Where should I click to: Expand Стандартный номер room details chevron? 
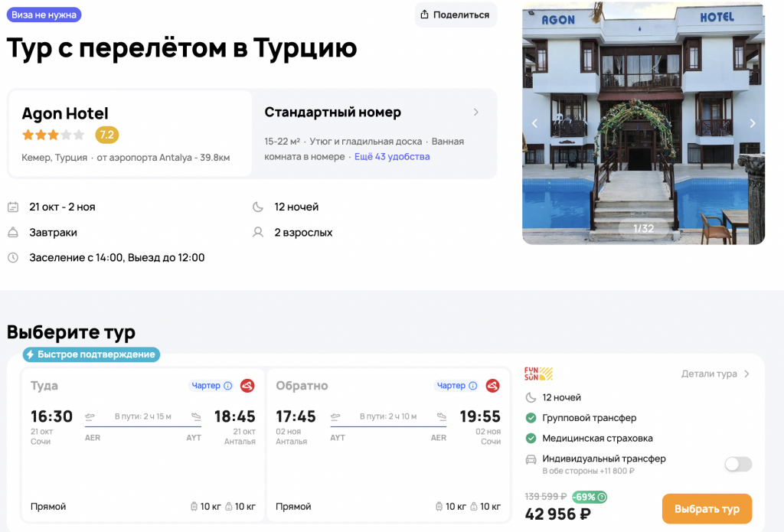475,113
